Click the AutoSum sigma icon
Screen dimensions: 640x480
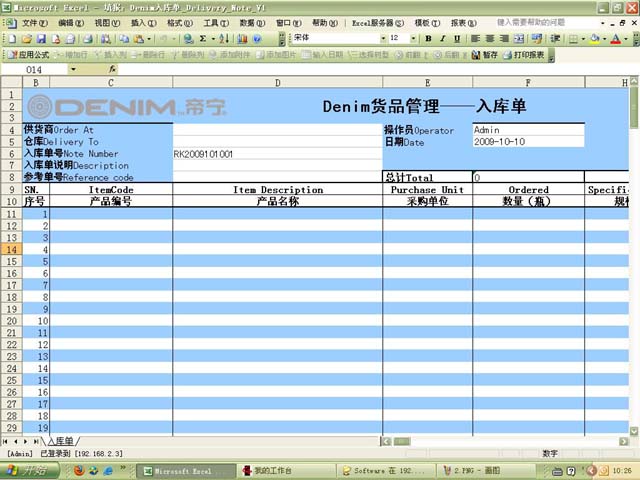[x=202, y=38]
